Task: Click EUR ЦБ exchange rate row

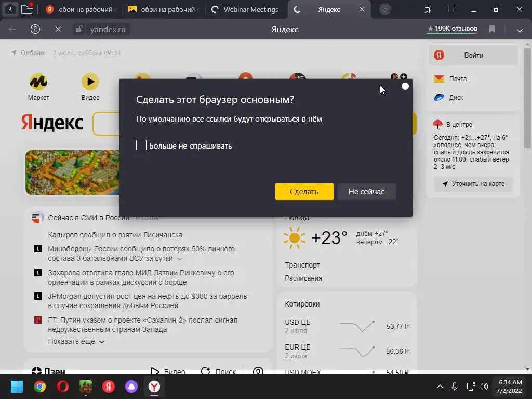Action: (347, 352)
